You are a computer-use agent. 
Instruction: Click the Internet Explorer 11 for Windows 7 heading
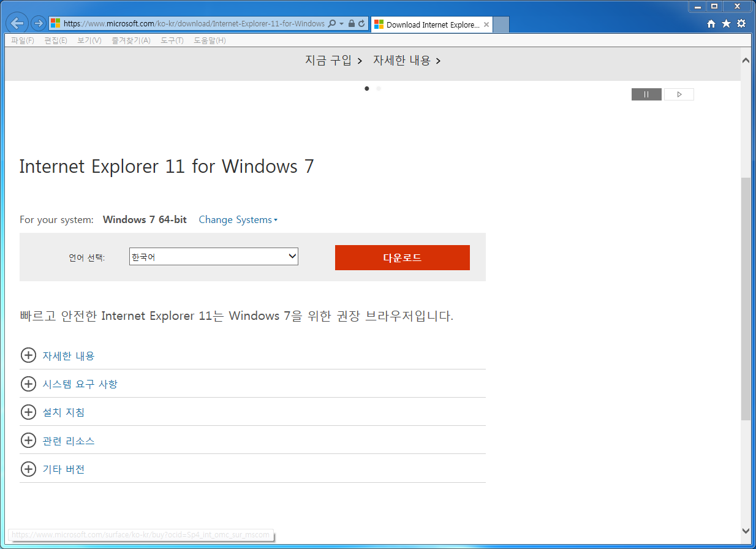click(167, 166)
